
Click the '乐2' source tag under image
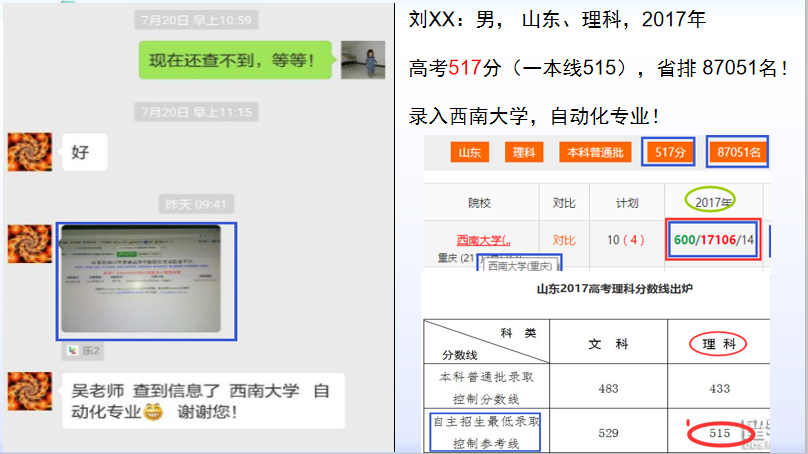click(x=83, y=350)
